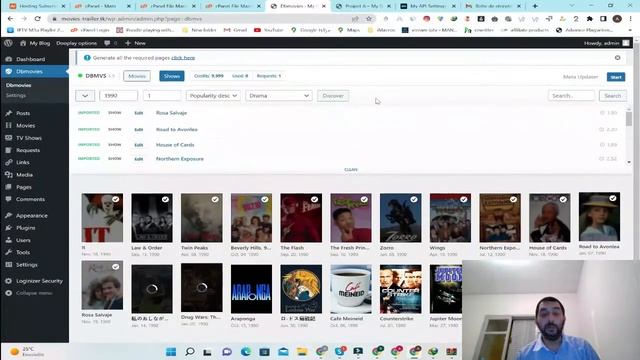Open the Dbmovies menu in the sidebar
This screenshot has height=360, width=640.
tap(29, 71)
